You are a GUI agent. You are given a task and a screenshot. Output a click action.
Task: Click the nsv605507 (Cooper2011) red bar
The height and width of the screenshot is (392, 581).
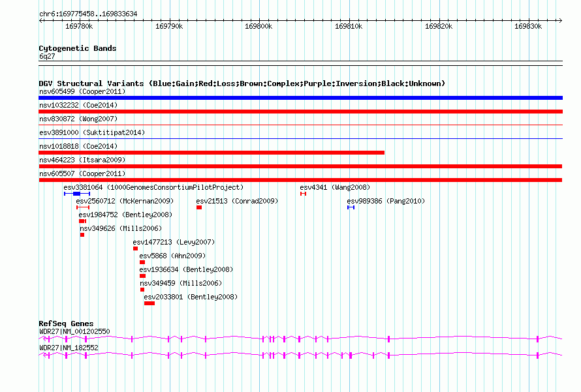click(x=300, y=180)
